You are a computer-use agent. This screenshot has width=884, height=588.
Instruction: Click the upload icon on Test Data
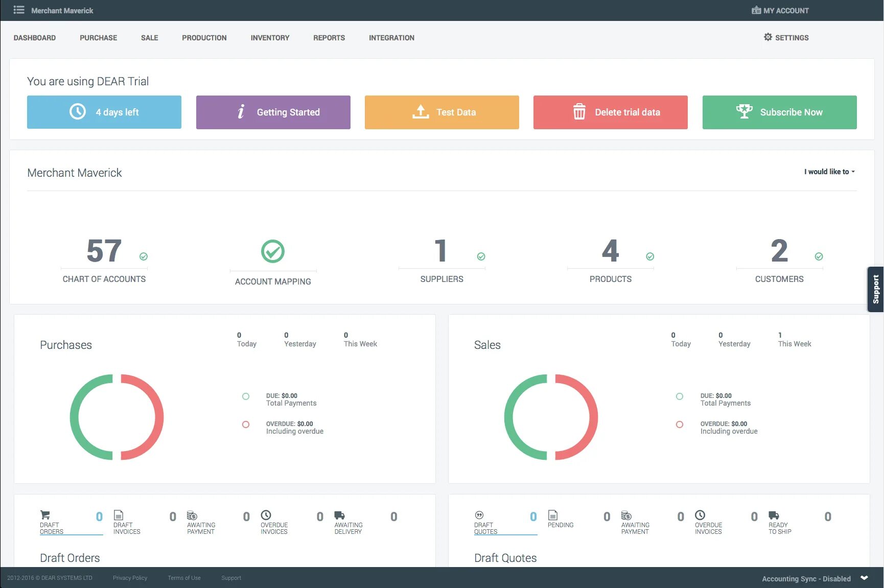(421, 111)
